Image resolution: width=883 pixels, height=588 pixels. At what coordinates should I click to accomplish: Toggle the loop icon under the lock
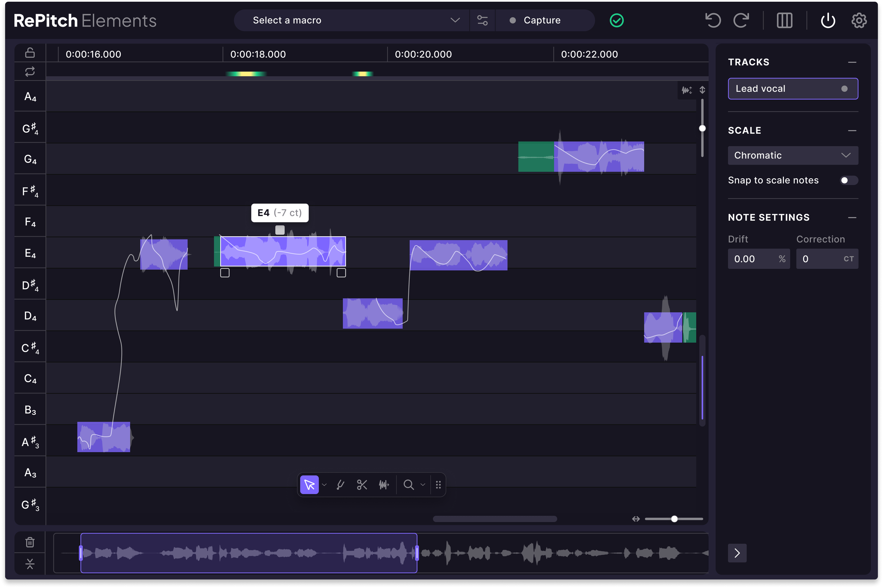pos(30,71)
